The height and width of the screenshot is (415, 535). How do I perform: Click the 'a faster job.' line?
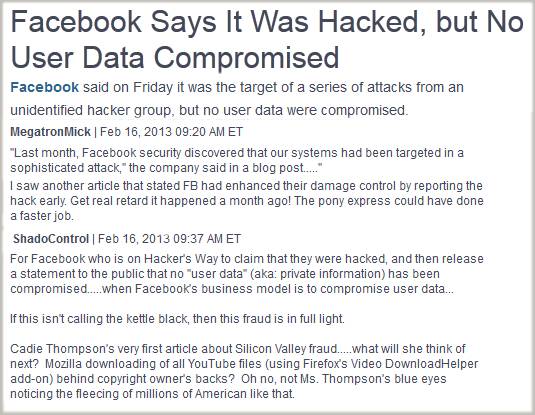pos(42,216)
